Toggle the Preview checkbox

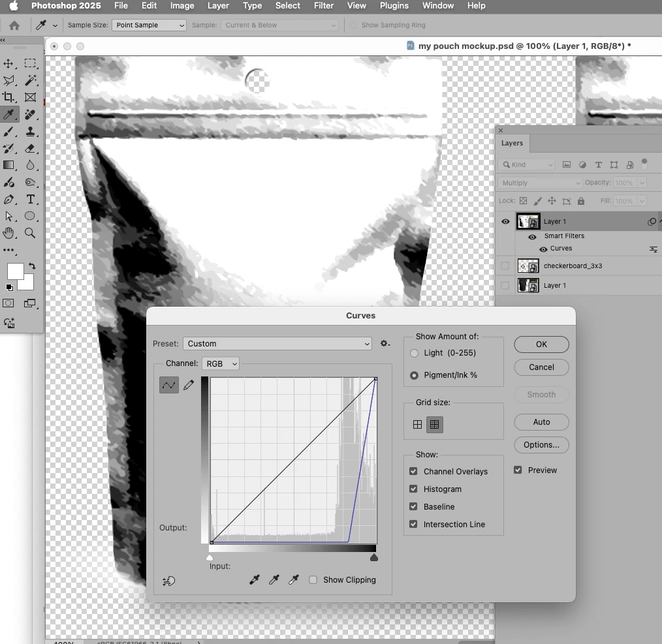(518, 470)
